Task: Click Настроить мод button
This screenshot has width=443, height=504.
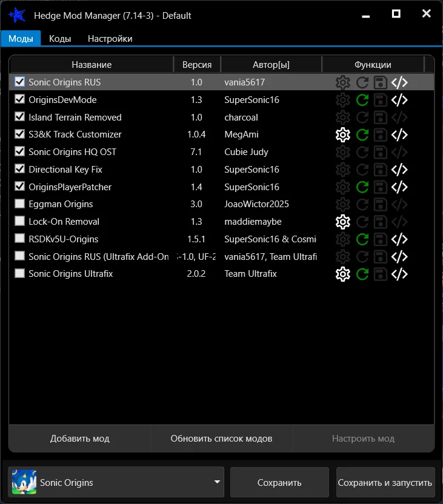Action: (x=363, y=439)
